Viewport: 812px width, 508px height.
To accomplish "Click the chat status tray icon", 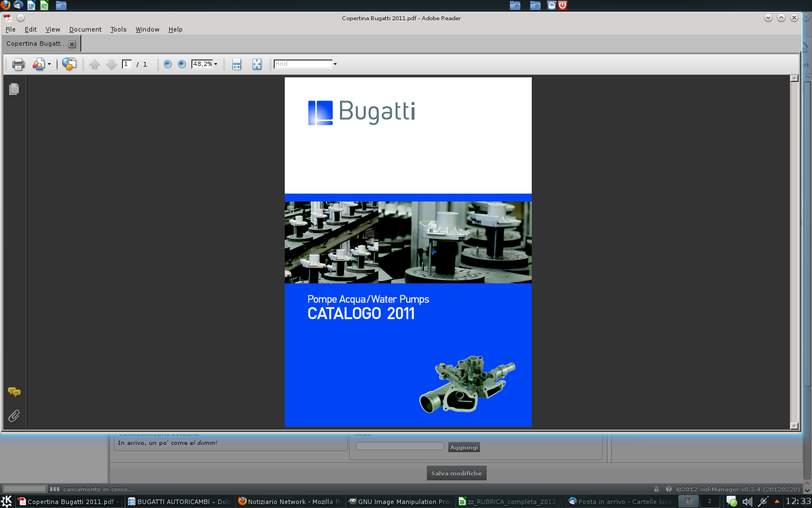I will click(x=731, y=501).
